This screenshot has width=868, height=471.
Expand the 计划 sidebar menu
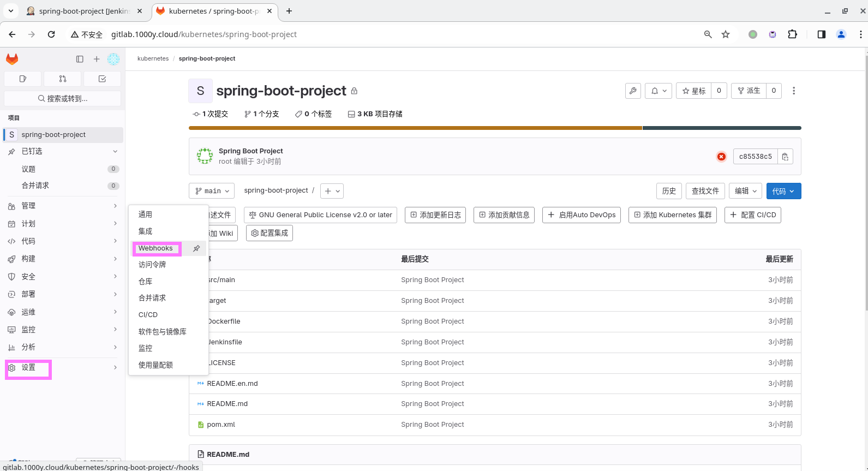tap(63, 224)
